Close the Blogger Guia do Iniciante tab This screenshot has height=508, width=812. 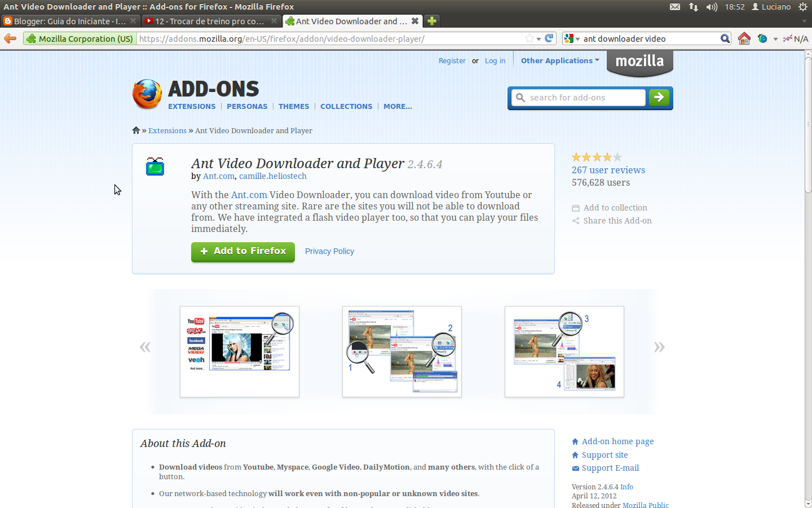pos(133,21)
